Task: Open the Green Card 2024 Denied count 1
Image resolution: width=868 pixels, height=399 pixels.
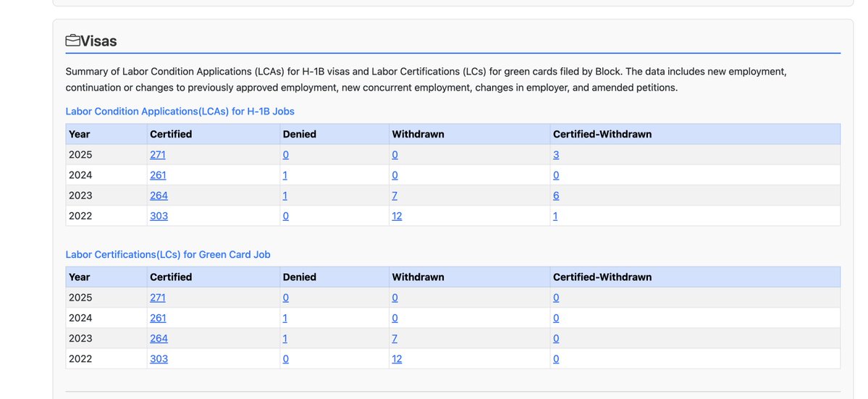Action: 285,318
